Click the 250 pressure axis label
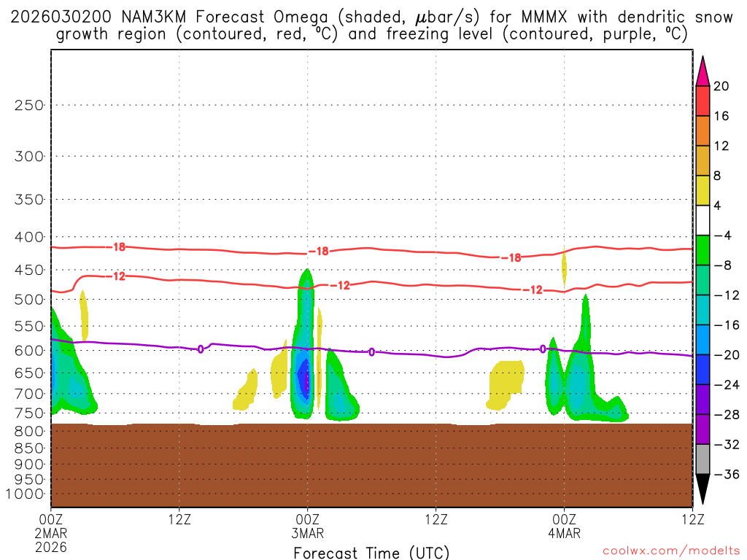The height and width of the screenshot is (560, 747). (x=29, y=105)
